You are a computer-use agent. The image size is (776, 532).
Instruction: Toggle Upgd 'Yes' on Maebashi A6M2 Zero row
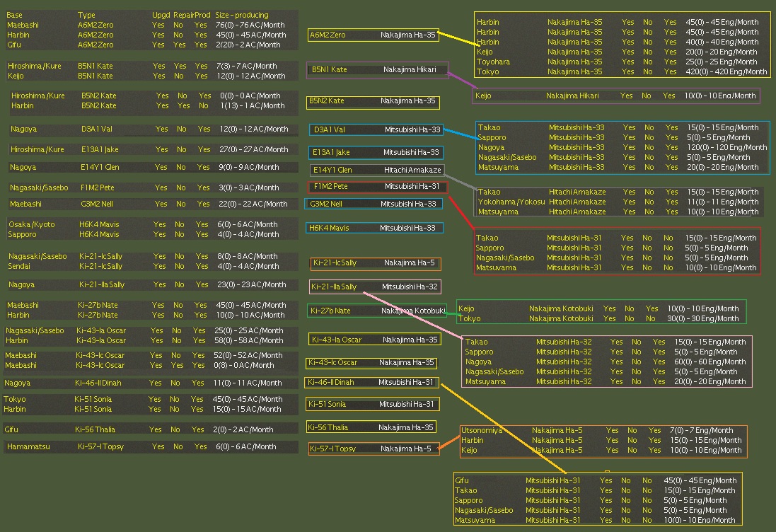(x=158, y=25)
